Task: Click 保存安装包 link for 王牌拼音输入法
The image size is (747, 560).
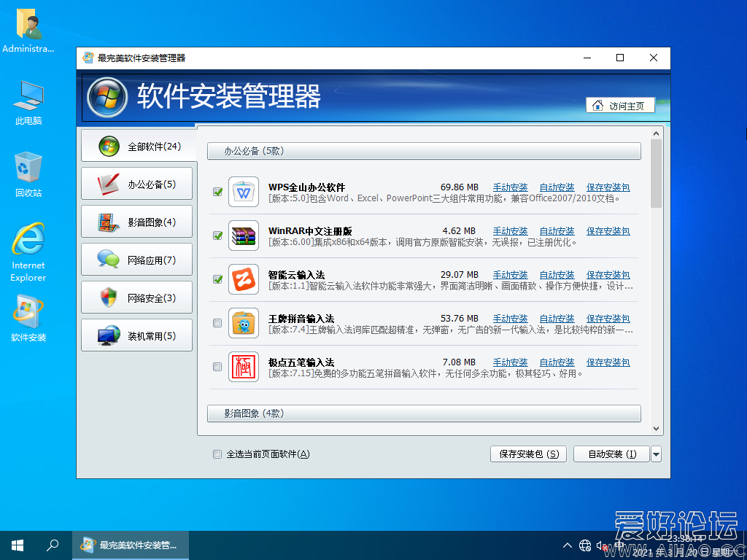Action: tap(608, 319)
